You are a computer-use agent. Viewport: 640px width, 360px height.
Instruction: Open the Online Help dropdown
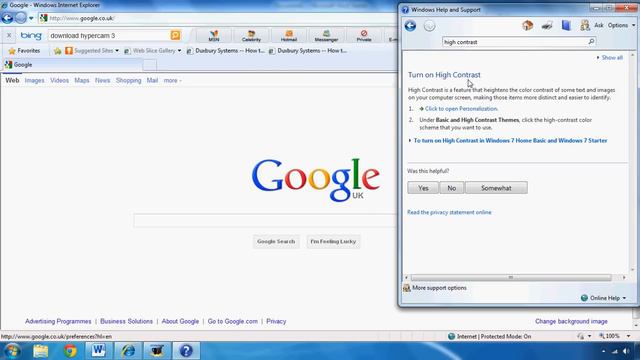603,298
